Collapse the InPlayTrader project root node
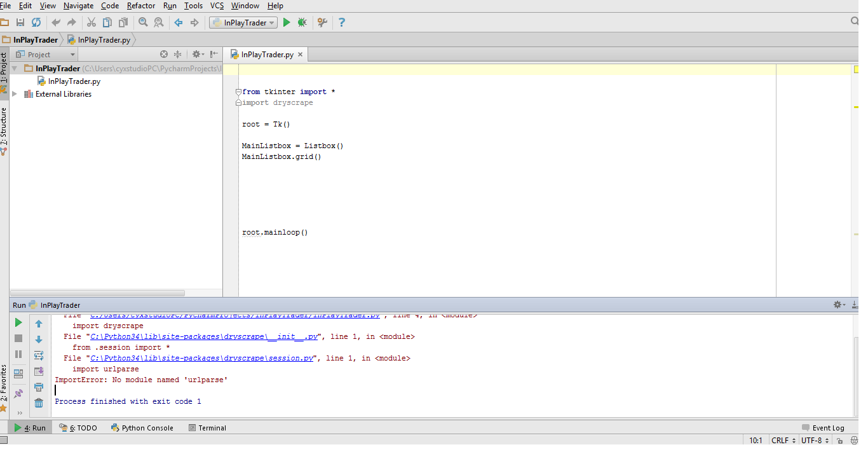This screenshot has height=461, width=868. pyautogui.click(x=14, y=68)
